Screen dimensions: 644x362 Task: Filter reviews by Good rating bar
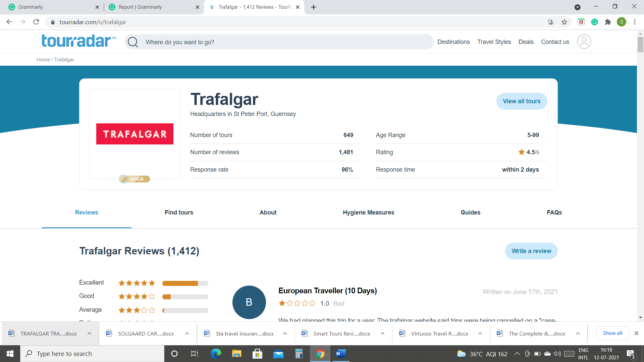[x=185, y=297]
